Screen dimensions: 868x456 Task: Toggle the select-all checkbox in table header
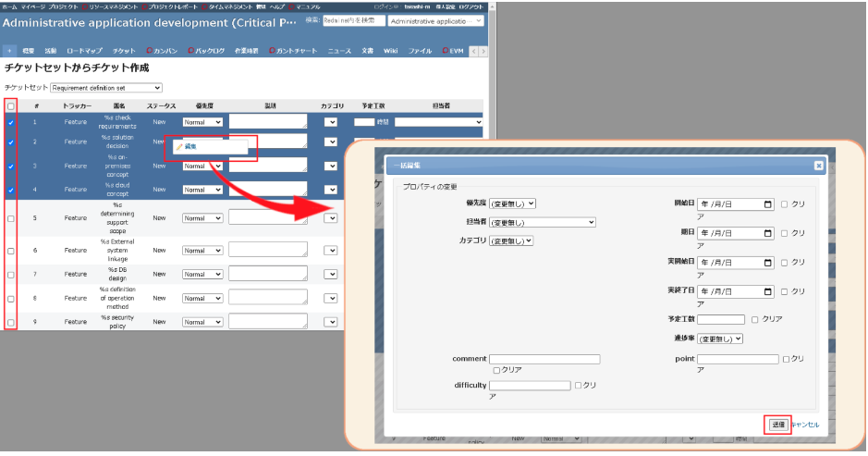tap(11, 106)
